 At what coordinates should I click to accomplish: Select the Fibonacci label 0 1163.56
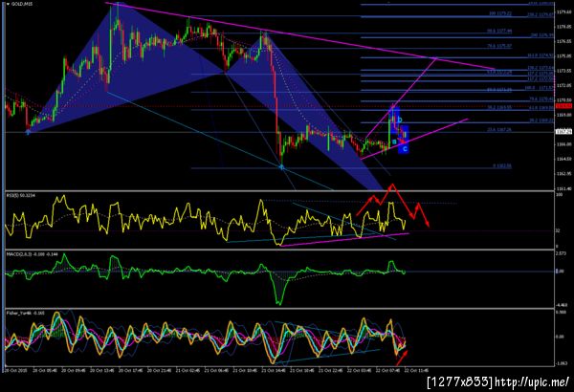click(502, 165)
